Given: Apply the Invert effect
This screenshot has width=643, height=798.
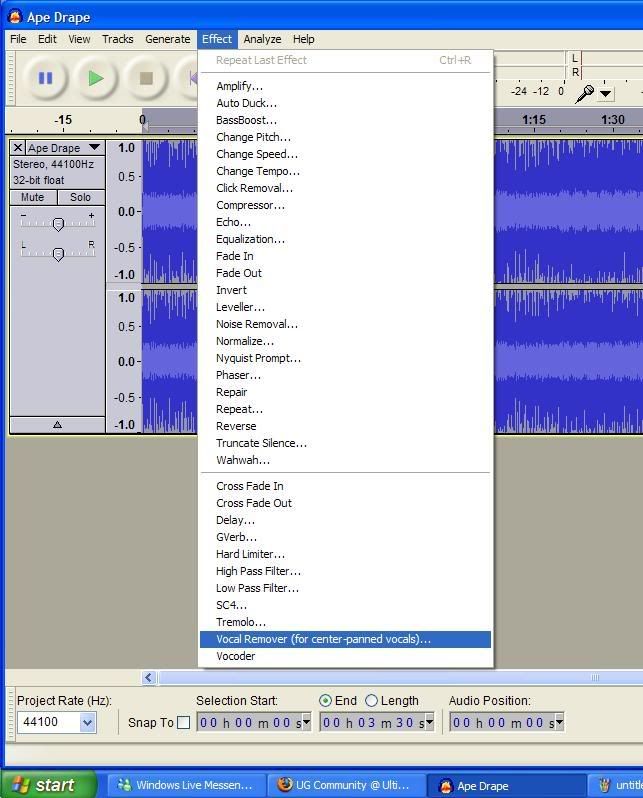Looking at the screenshot, I should tap(345, 290).
